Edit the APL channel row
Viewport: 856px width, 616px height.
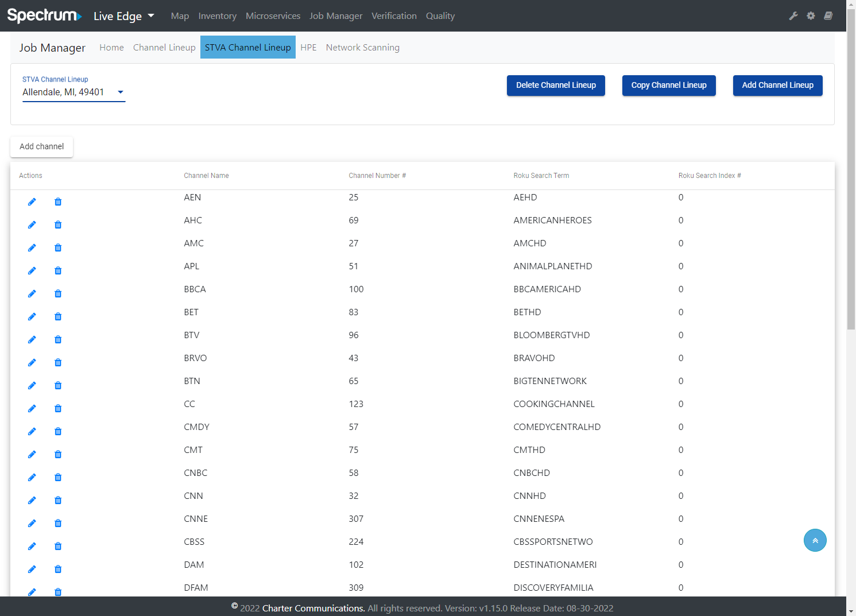coord(32,270)
